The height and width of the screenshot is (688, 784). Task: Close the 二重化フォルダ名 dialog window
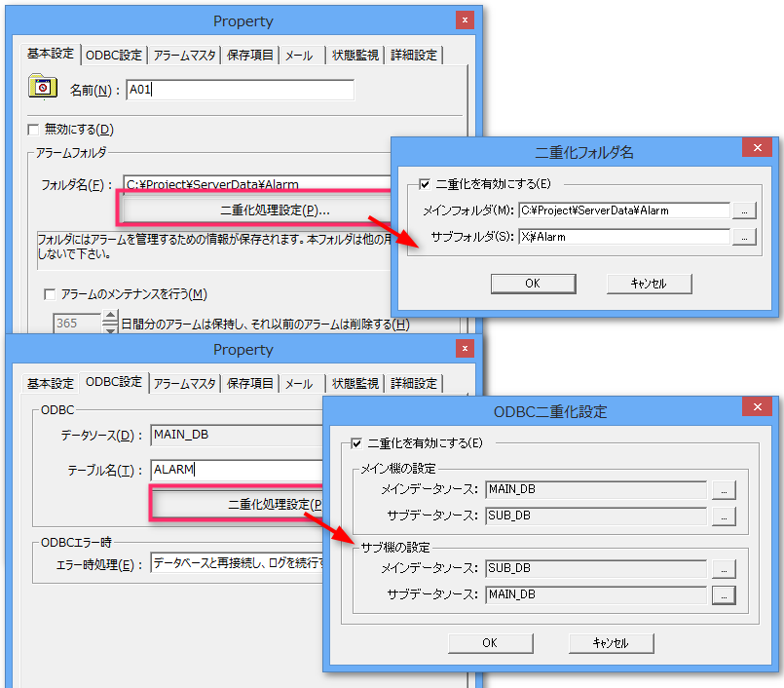pos(757,148)
